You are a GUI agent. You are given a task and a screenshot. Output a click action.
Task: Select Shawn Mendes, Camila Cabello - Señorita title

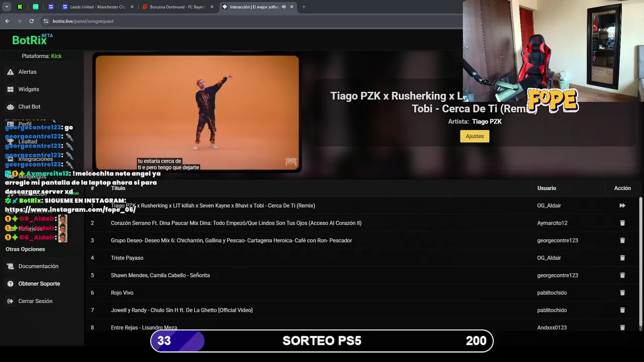160,276
